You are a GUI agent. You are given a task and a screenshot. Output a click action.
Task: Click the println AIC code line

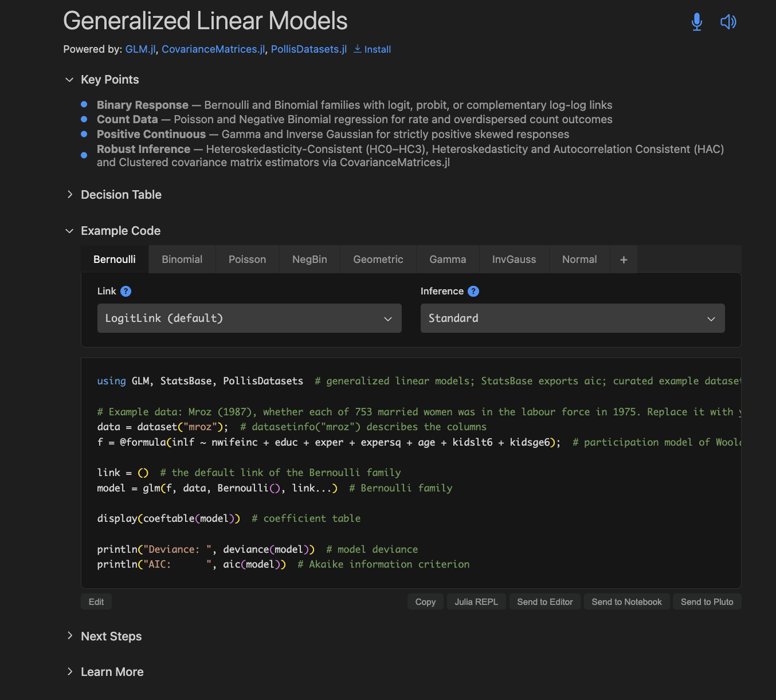[x=283, y=564]
